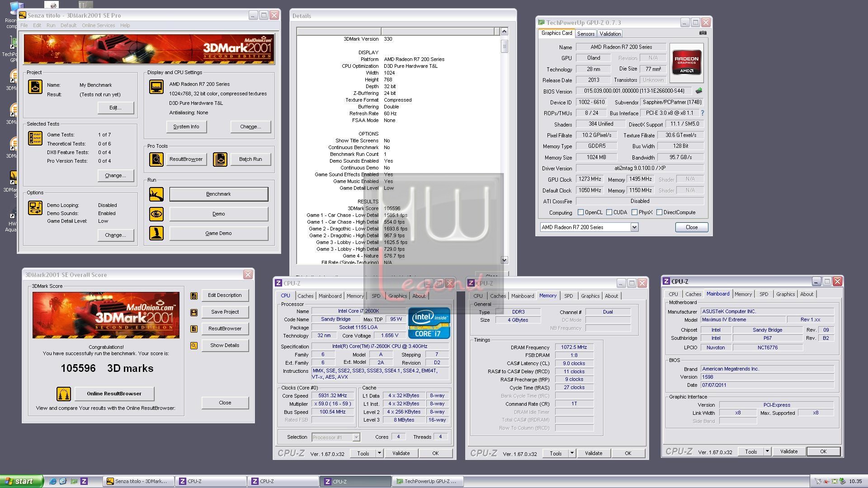The width and height of the screenshot is (868, 488).
Task: Switch to Sensors tab in GPU-Z
Action: pyautogui.click(x=585, y=34)
